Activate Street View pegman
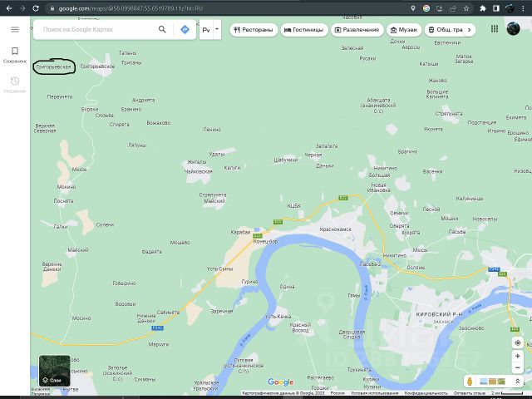532x399 pixels. pyautogui.click(x=470, y=381)
